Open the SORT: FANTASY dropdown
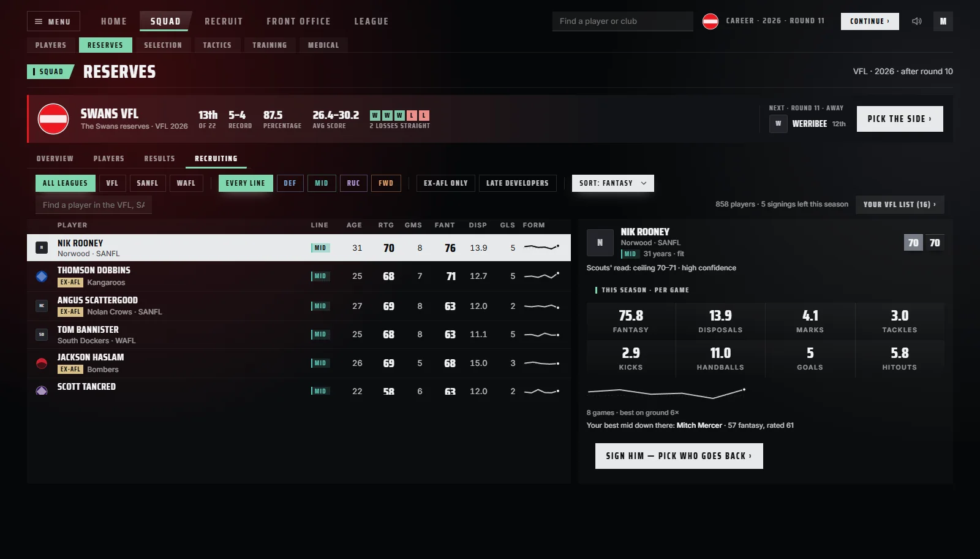 point(612,183)
